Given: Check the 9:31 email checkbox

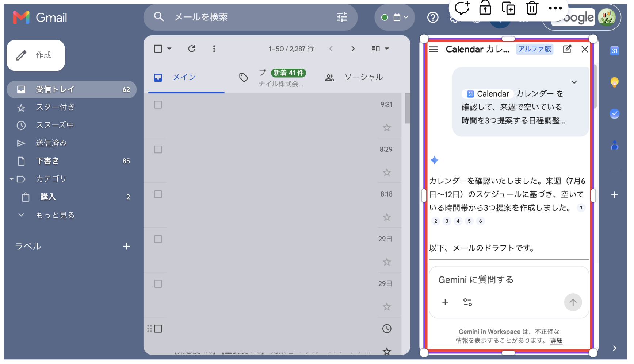Looking at the screenshot, I should pyautogui.click(x=158, y=105).
